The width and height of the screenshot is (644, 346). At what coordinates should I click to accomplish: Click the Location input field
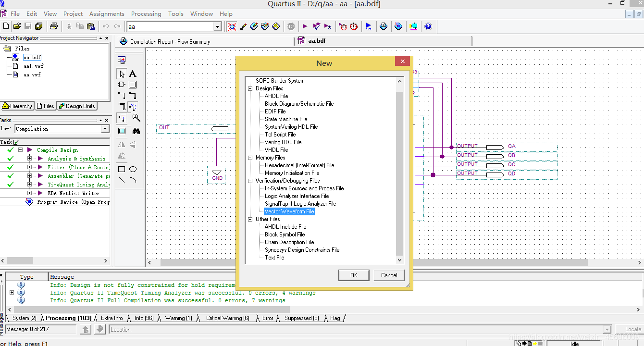359,330
